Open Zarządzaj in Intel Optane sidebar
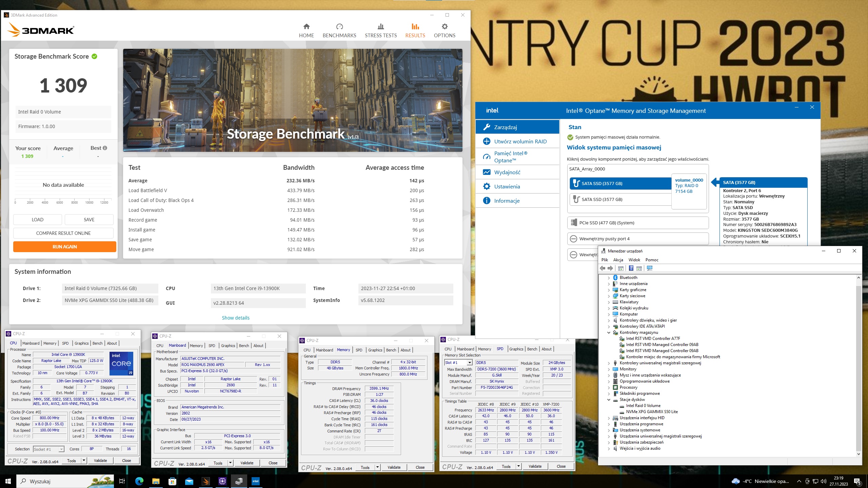The image size is (868, 488). point(517,127)
